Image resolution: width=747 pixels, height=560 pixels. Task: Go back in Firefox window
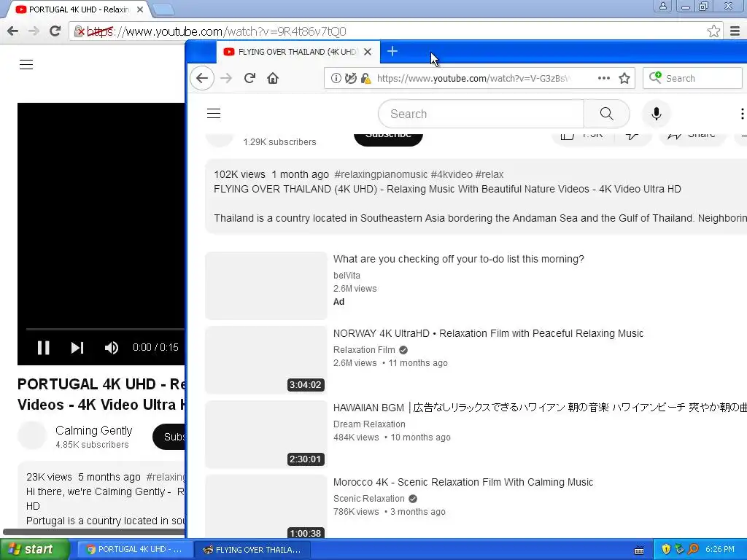tap(202, 78)
